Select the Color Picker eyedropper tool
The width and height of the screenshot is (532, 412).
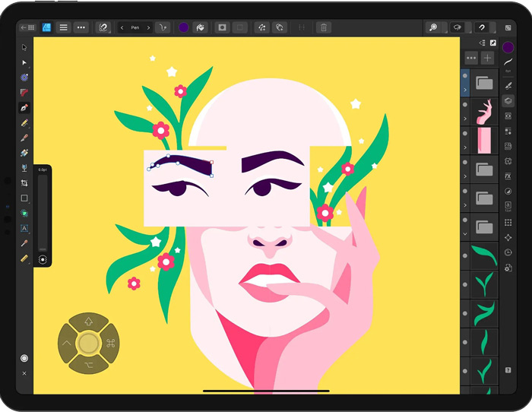tap(24, 243)
